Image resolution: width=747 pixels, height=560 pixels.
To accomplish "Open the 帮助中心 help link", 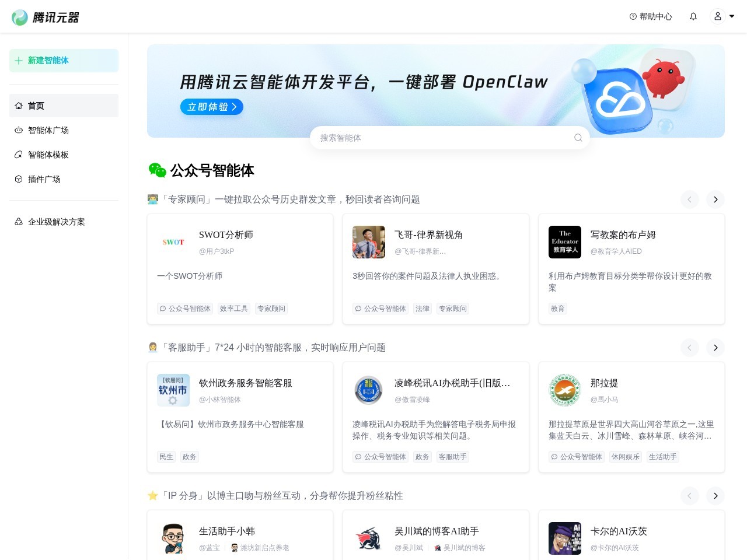I will click(651, 16).
